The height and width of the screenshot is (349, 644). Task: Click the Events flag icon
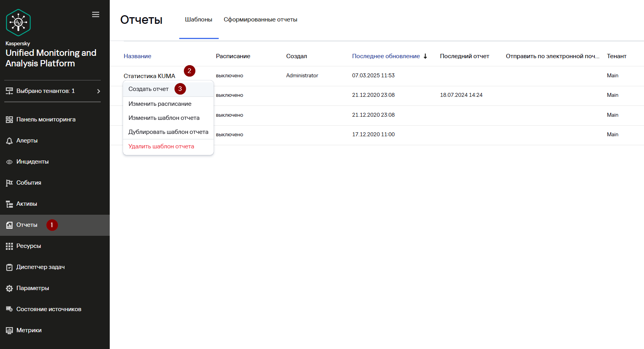9,183
